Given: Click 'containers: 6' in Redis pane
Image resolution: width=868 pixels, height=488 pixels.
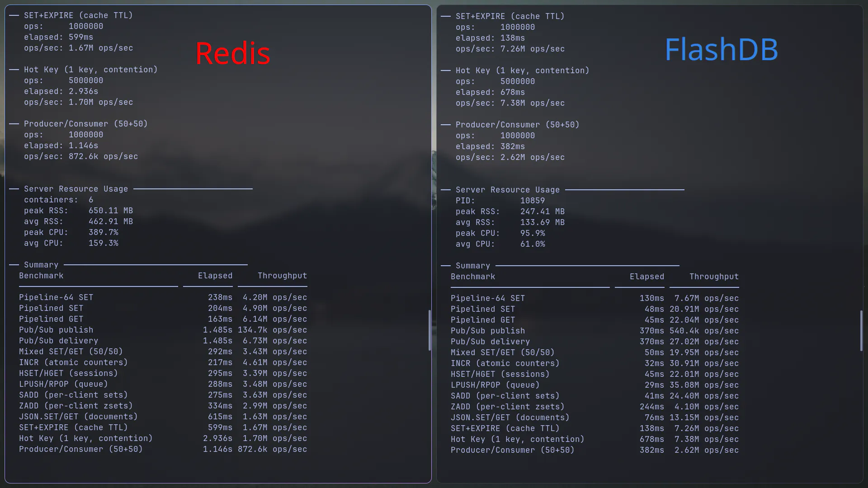Looking at the screenshot, I should (59, 200).
